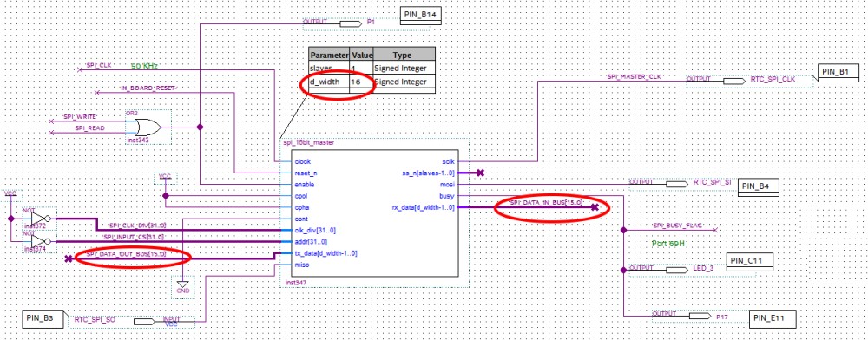Click the slaves value 4 cell
The height and width of the screenshot is (340, 868).
coord(361,68)
